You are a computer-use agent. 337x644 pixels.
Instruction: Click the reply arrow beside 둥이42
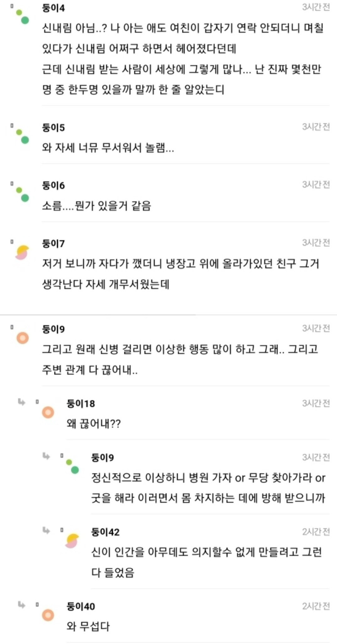(46, 530)
